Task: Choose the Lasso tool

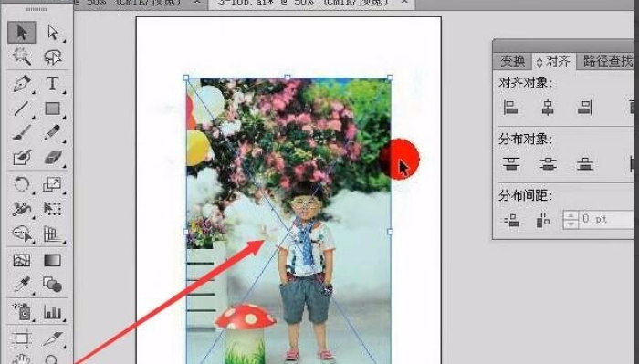Action: 53,57
